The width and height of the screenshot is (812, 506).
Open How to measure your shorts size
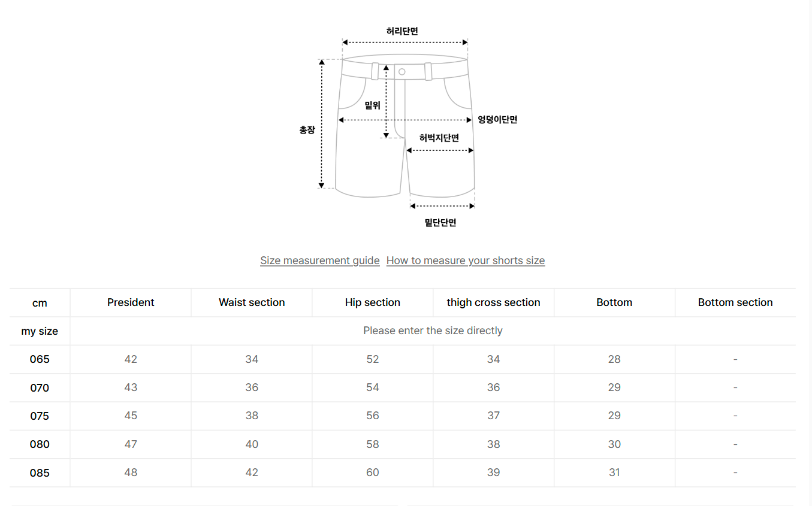(x=466, y=260)
